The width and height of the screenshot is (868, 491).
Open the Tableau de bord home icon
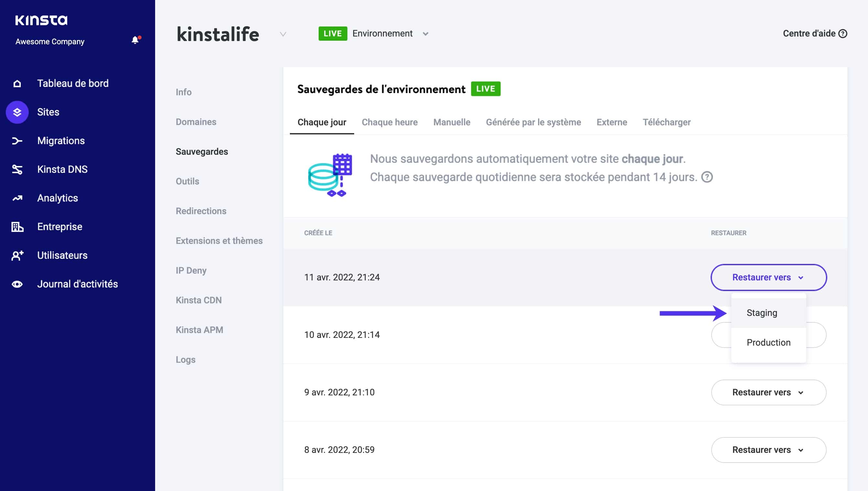tap(17, 83)
